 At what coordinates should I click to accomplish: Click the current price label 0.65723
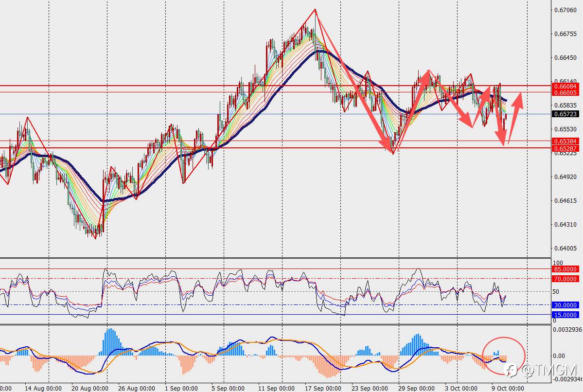(565, 114)
